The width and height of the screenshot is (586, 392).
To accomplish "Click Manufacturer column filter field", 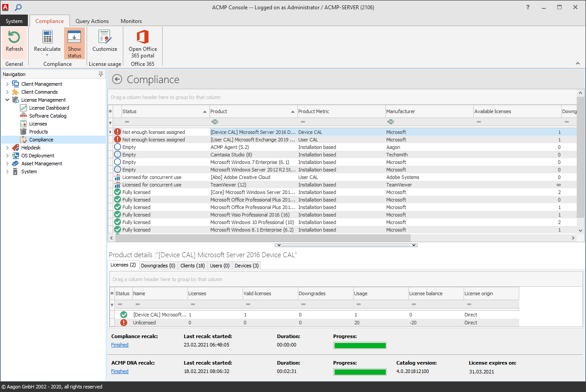I will (x=429, y=122).
